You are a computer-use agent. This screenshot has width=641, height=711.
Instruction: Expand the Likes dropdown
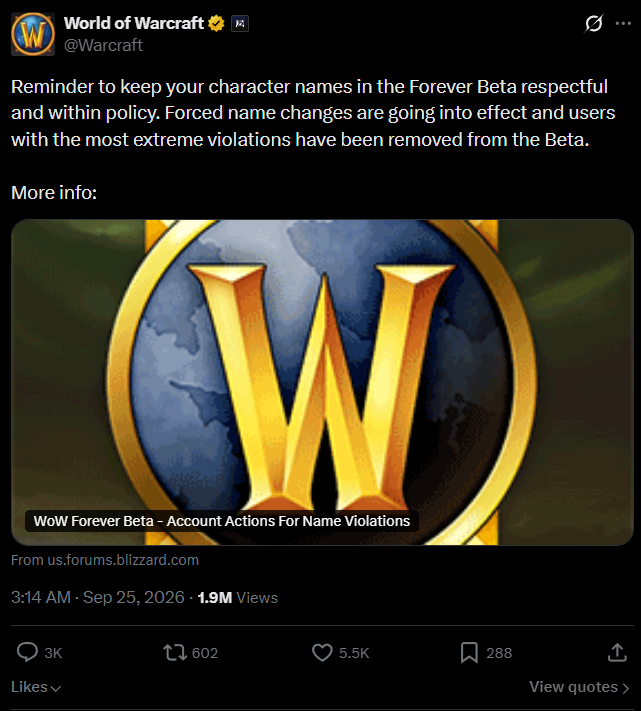[36, 687]
